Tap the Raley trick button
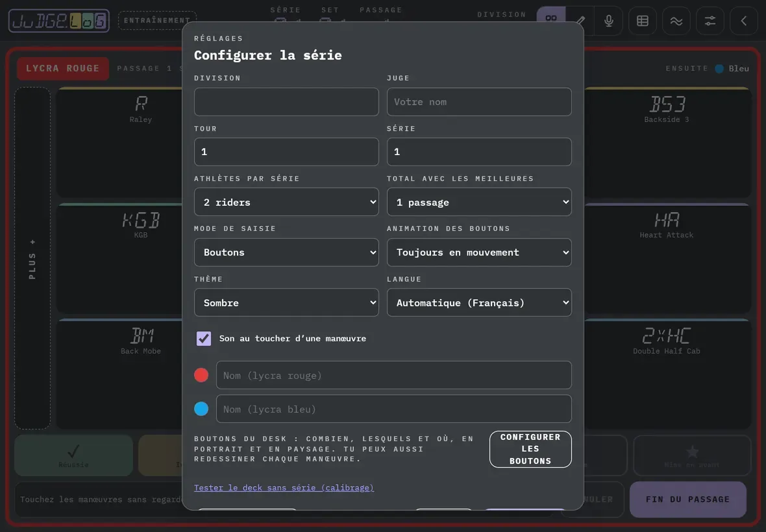This screenshot has width=766, height=532. tap(119, 142)
